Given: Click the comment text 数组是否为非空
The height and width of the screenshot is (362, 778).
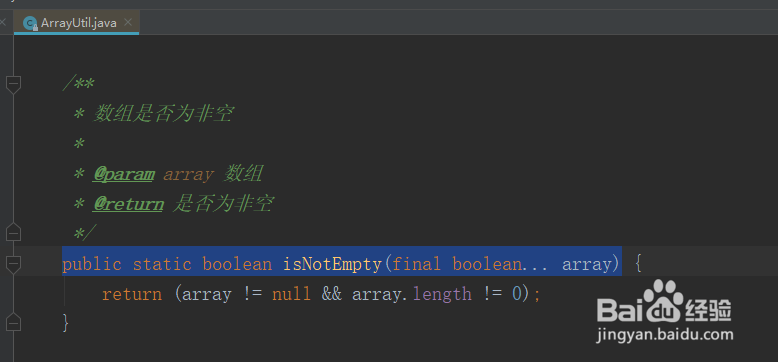Looking at the screenshot, I should coord(163,115).
